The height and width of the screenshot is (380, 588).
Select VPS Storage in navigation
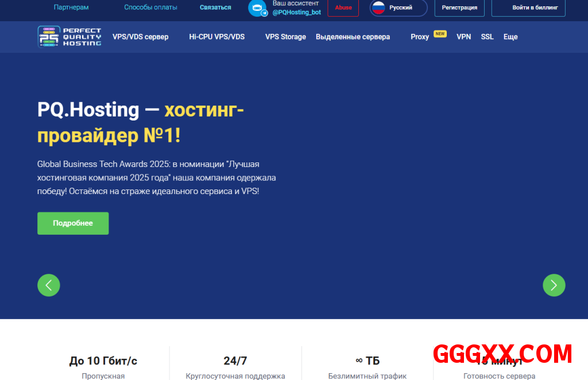coord(285,37)
